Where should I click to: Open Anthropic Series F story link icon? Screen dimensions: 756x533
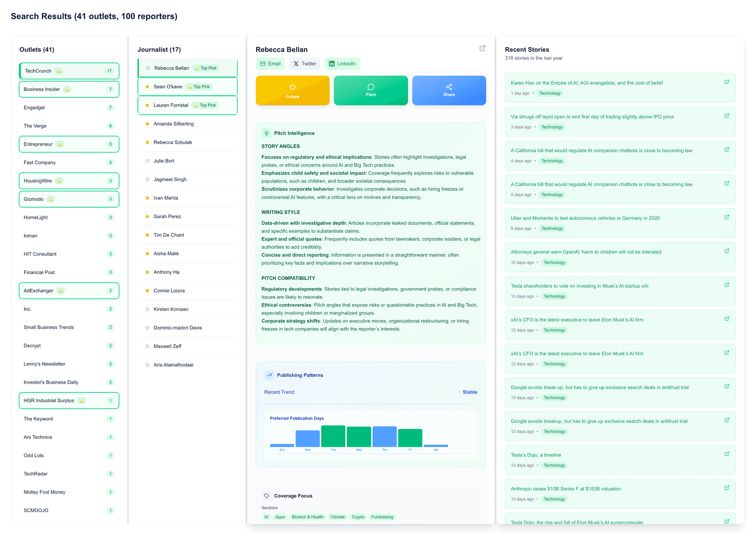click(x=726, y=488)
